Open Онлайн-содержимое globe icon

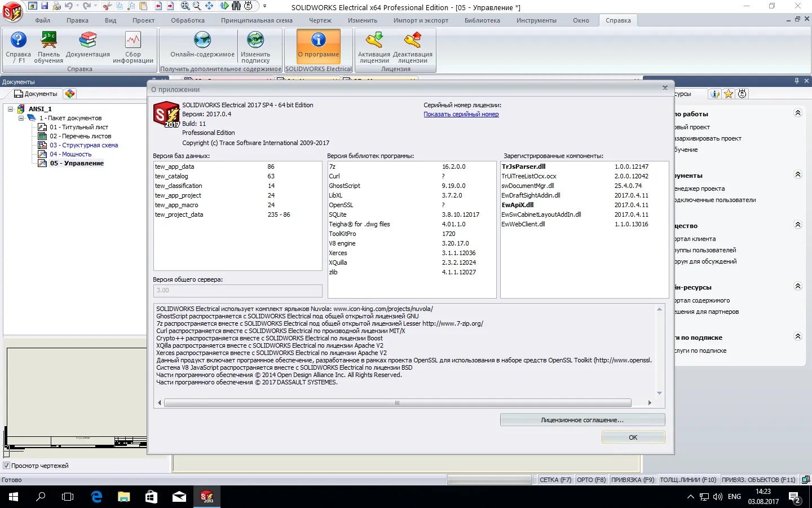pyautogui.click(x=202, y=45)
